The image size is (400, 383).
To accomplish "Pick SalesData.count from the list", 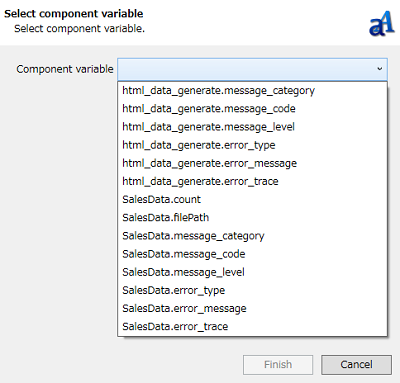I will tap(252, 199).
